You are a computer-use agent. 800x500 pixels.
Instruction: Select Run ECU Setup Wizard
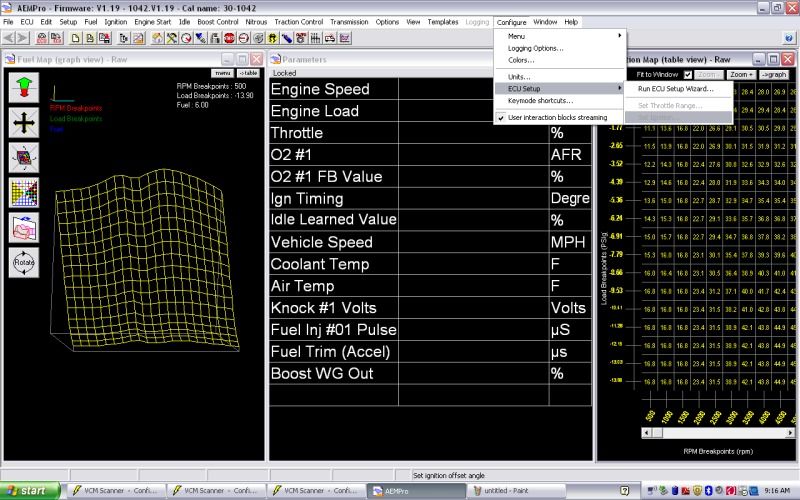pyautogui.click(x=676, y=89)
